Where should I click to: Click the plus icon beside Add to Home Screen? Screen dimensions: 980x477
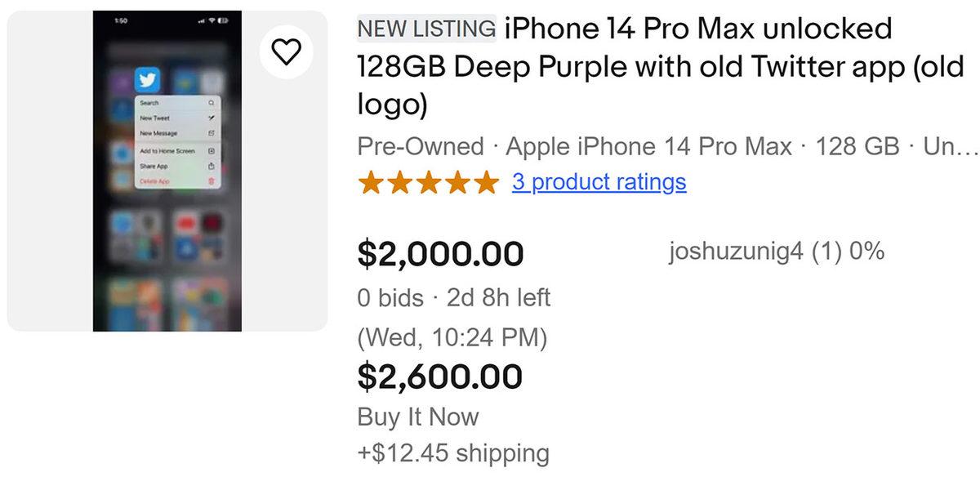pyautogui.click(x=211, y=151)
